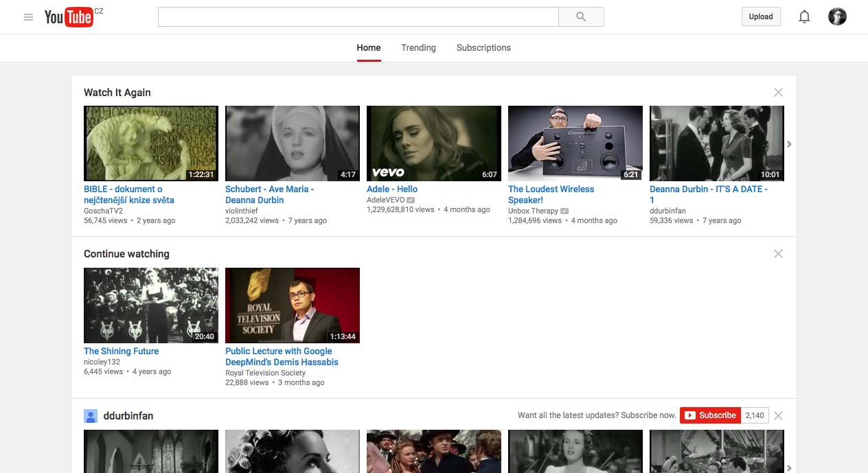Switch to the Trending tab
This screenshot has width=868, height=473.
coord(418,48)
